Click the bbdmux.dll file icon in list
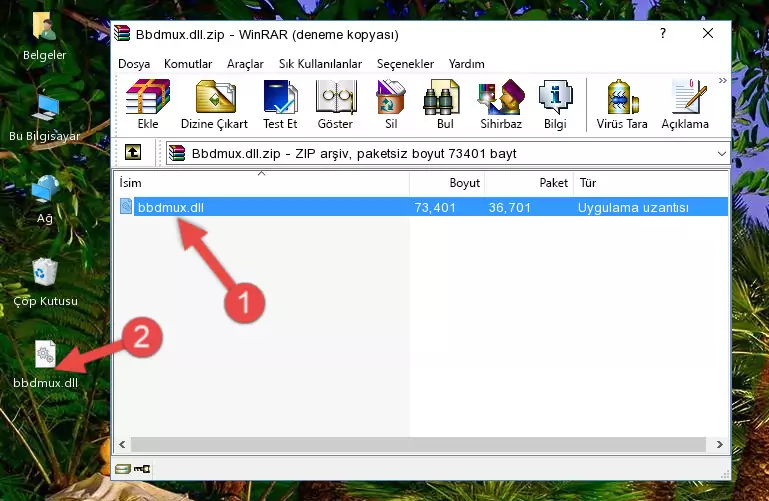Viewport: 769px width, 501px height. (126, 206)
